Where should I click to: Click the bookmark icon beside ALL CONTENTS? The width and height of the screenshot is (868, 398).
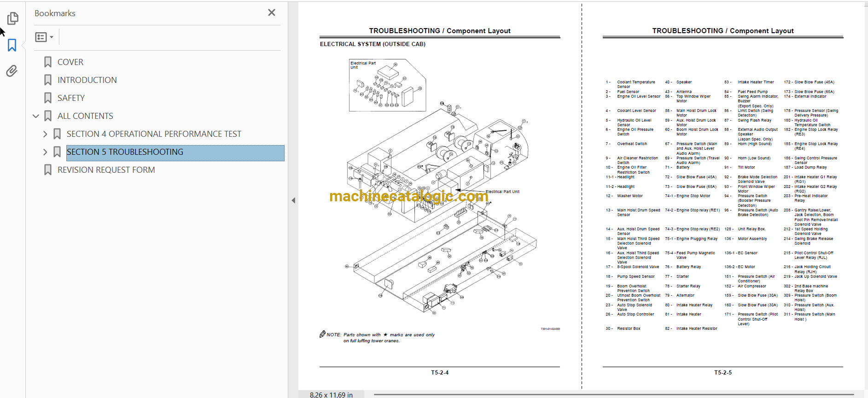pyautogui.click(x=48, y=116)
